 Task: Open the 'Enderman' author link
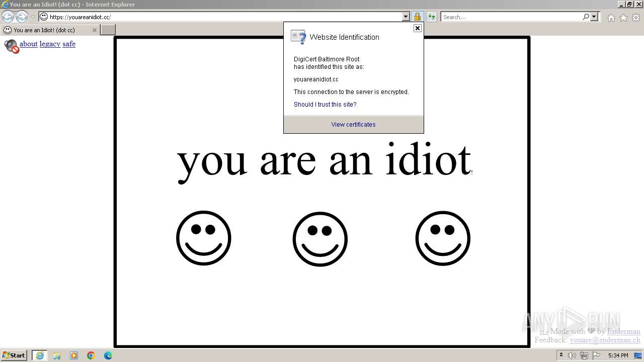(624, 331)
